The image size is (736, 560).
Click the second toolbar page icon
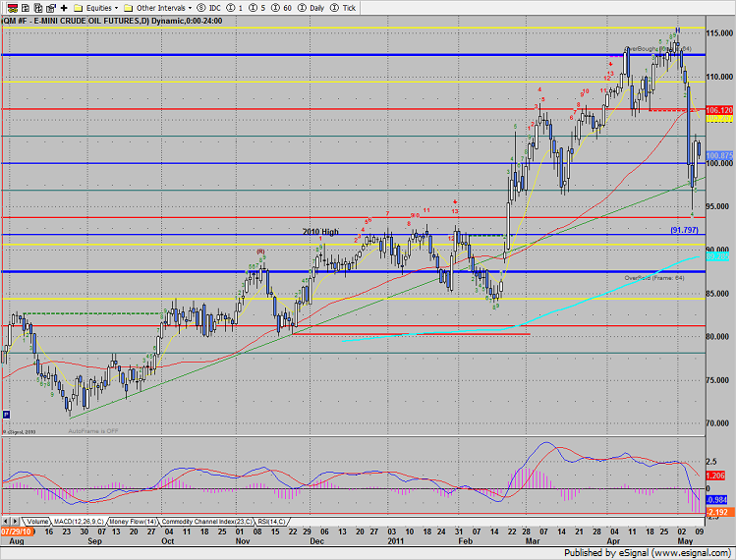(x=26, y=8)
